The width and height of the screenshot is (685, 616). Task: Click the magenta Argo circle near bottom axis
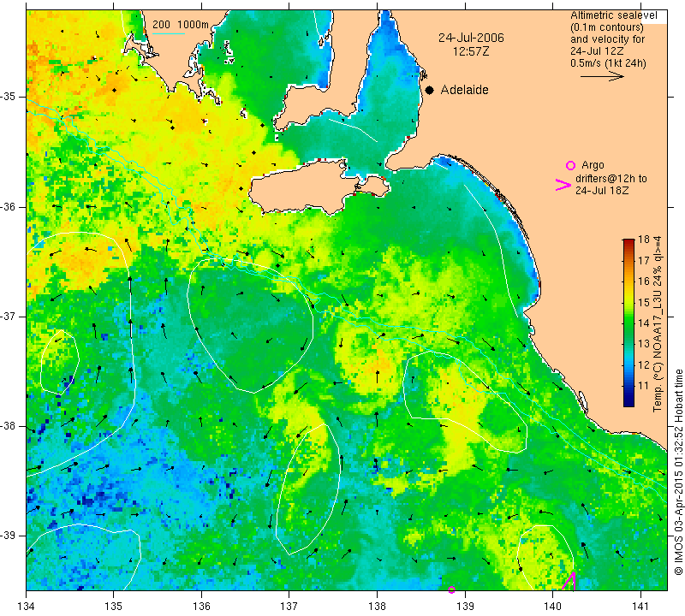click(x=452, y=589)
